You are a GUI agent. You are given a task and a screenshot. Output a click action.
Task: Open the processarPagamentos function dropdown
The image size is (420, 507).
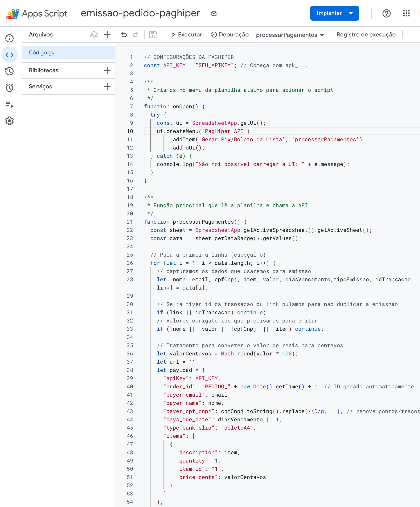(290, 35)
